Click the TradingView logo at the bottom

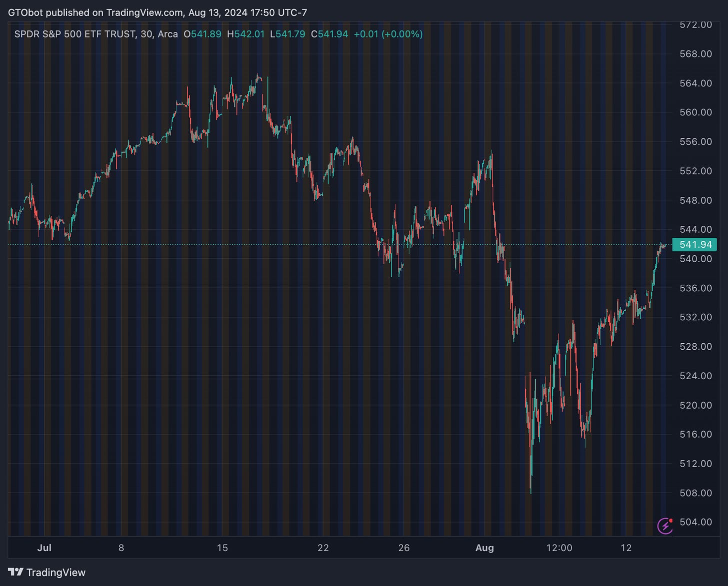coord(47,573)
